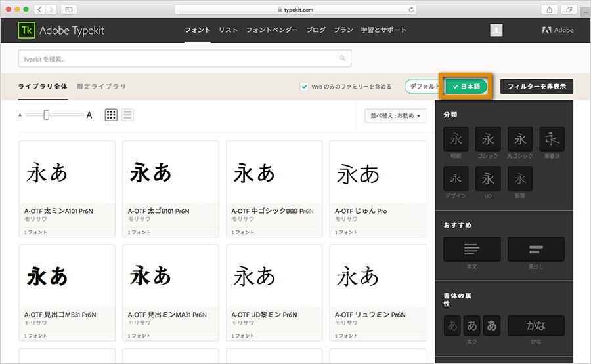The height and width of the screenshot is (364, 591).
Task: Filter by デザイン classification
Action: (456, 178)
